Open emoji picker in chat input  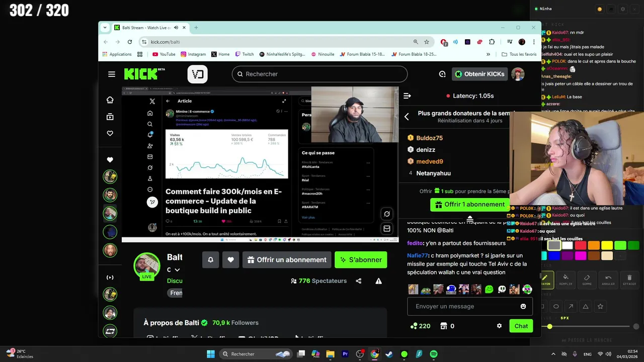point(523,306)
